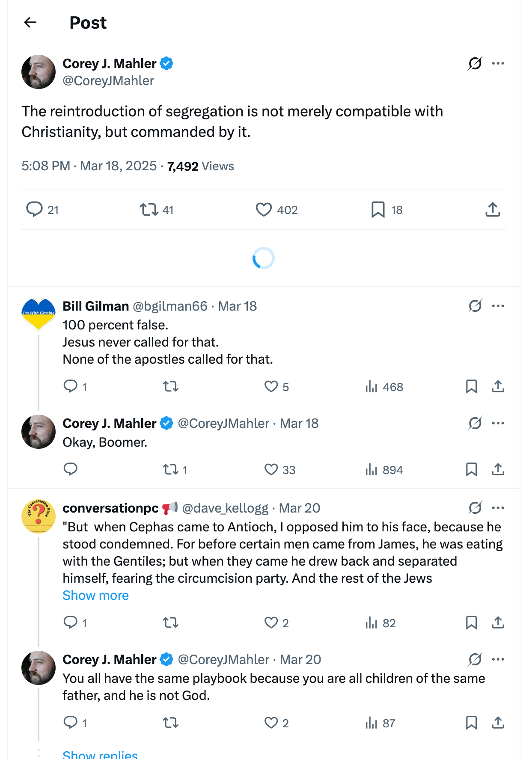Screen dimensions: 532x759
Task: Open more options on Bill Gilman's reply
Action: coord(498,306)
